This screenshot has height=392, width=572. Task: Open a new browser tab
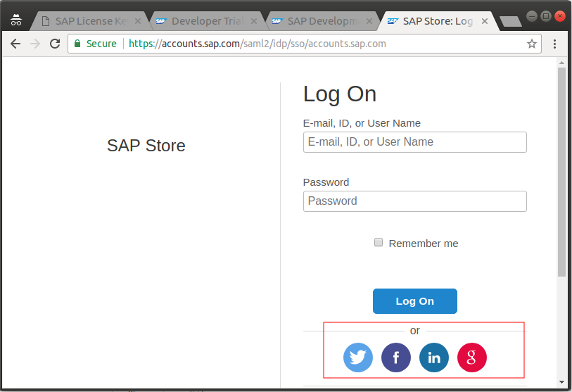tap(510, 21)
